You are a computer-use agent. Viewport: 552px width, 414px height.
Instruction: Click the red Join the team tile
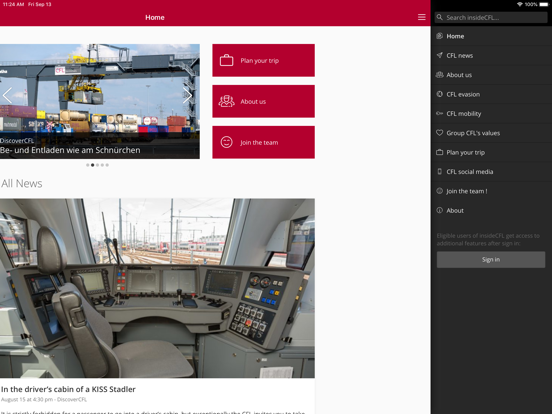(263, 142)
